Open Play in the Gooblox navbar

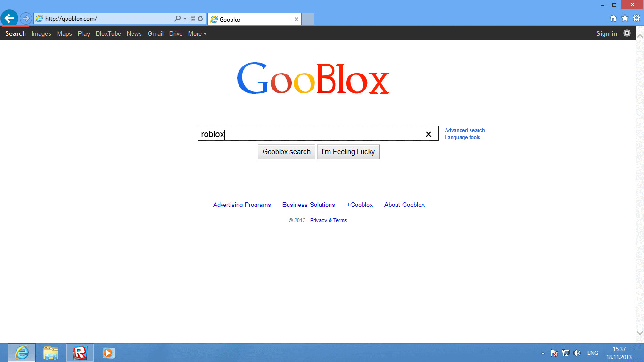coord(84,33)
